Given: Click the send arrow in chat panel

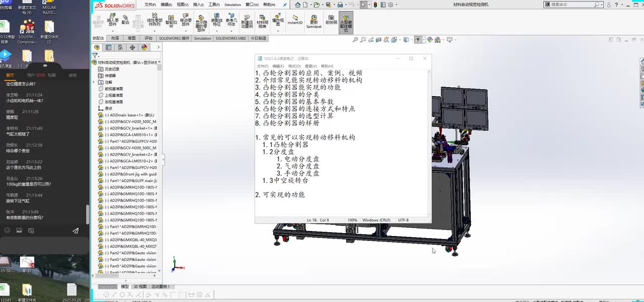Looking at the screenshot, I should point(75,231).
